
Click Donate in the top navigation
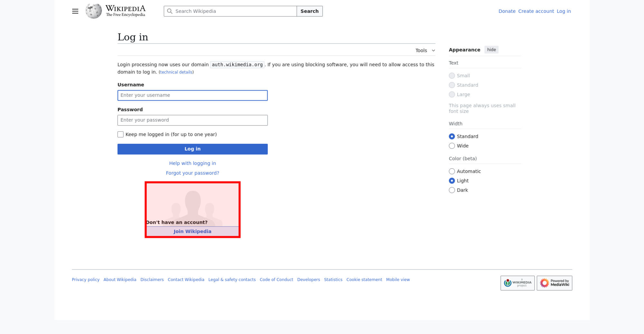(x=507, y=11)
